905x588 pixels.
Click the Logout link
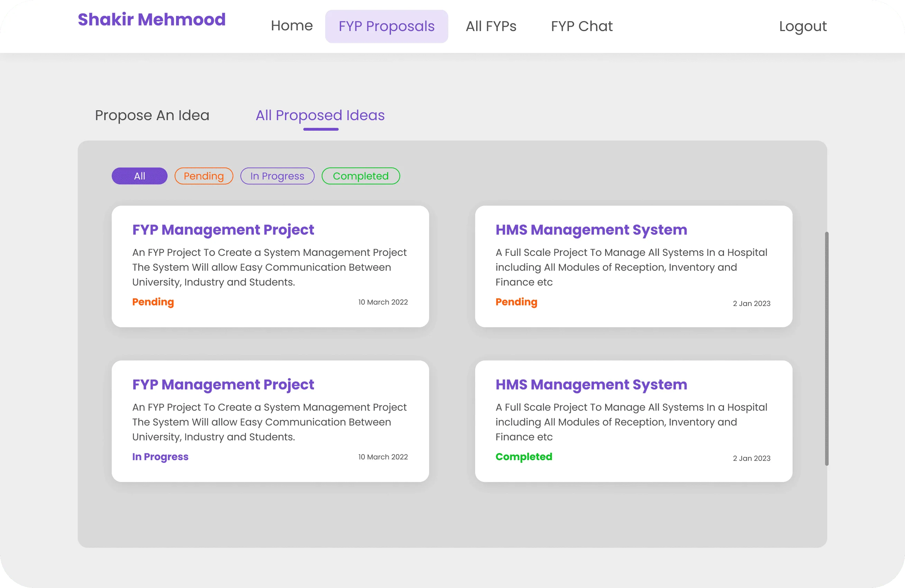point(802,26)
